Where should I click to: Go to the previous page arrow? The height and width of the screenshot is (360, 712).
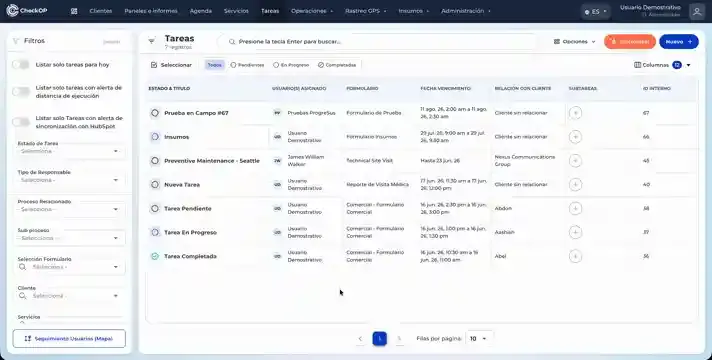pyautogui.click(x=360, y=339)
